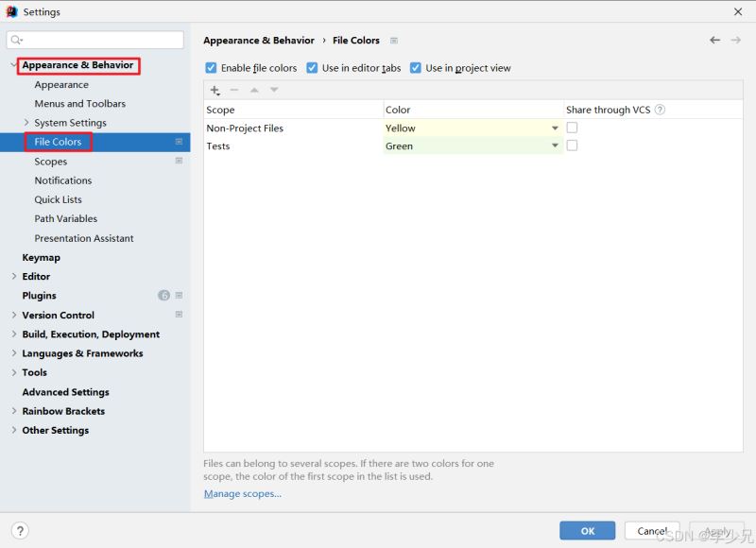The image size is (756, 548).
Task: Open the Scopes settings page
Action: (x=51, y=162)
